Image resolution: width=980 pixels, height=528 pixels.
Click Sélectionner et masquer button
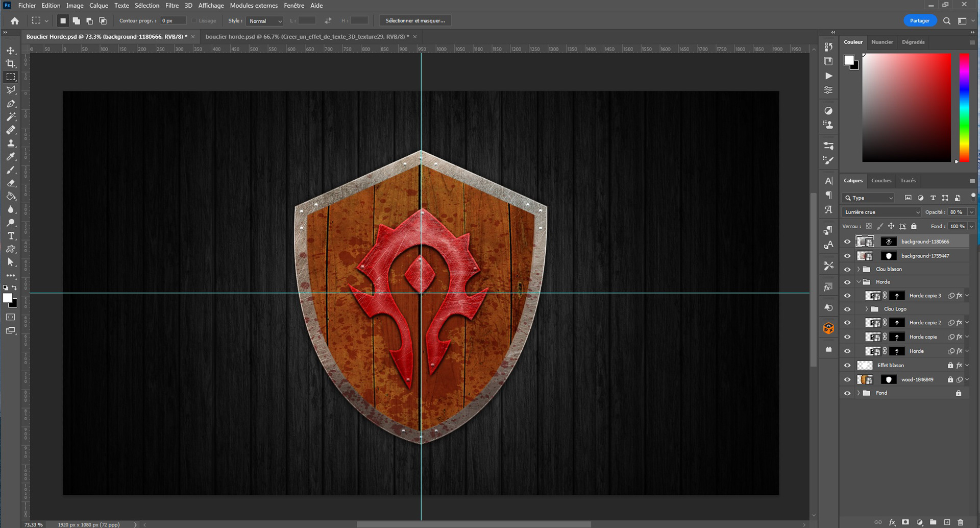point(415,21)
